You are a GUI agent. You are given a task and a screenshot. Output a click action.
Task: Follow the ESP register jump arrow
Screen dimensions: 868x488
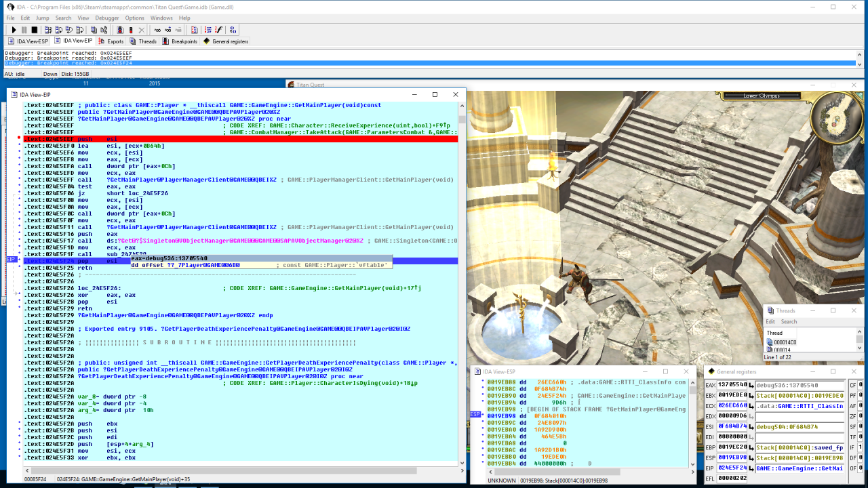click(x=751, y=457)
